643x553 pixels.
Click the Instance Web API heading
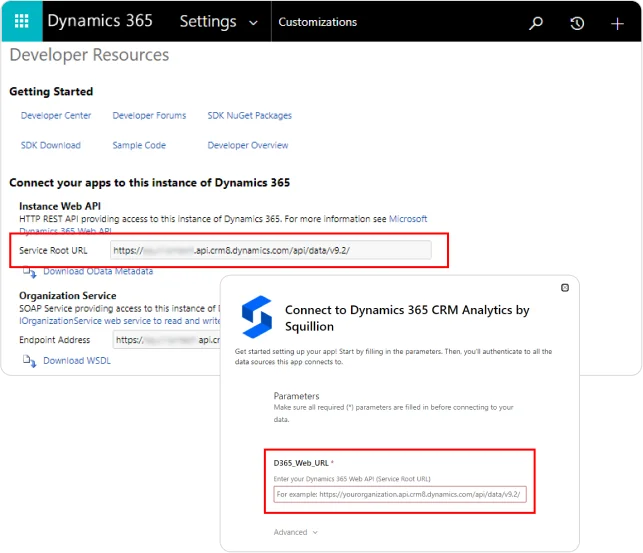(x=60, y=206)
